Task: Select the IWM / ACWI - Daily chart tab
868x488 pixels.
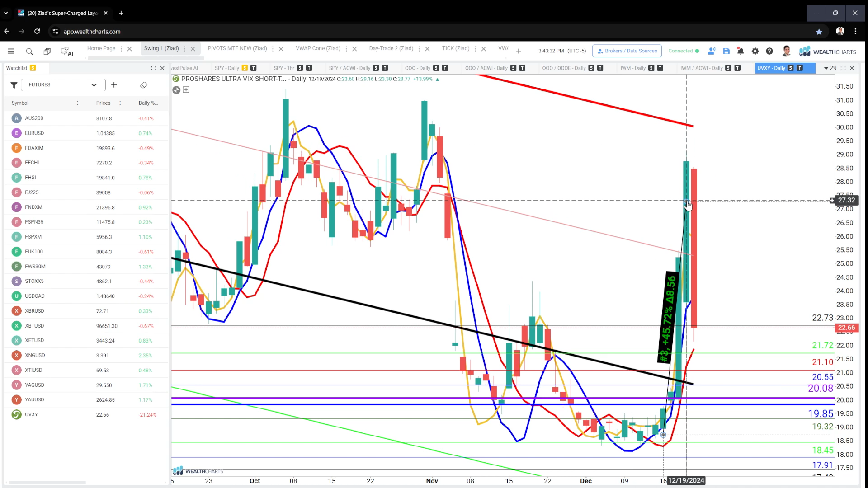Action: tap(701, 68)
